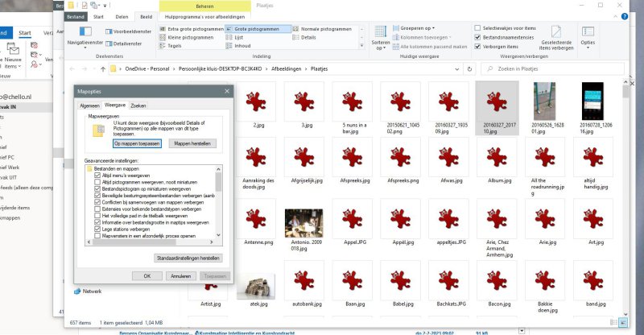The height and width of the screenshot is (335, 644).
Task: Select Kleine pictogrammen layout
Action: (187, 37)
